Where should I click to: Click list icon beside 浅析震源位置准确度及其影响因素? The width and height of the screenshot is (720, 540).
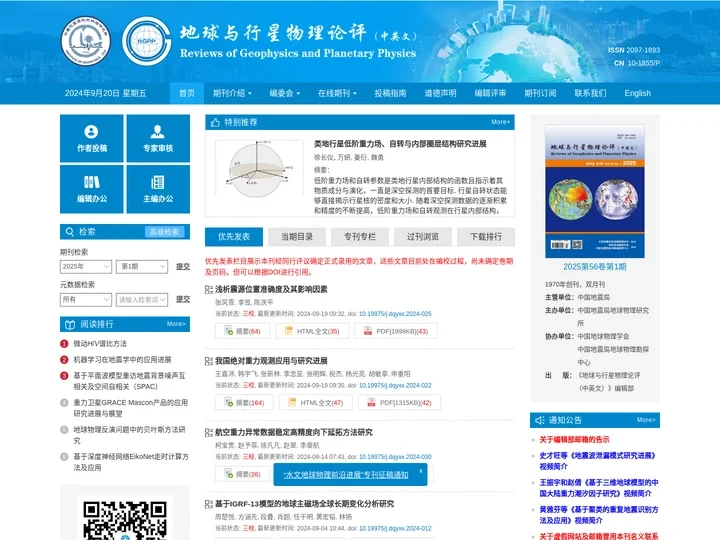point(209,290)
